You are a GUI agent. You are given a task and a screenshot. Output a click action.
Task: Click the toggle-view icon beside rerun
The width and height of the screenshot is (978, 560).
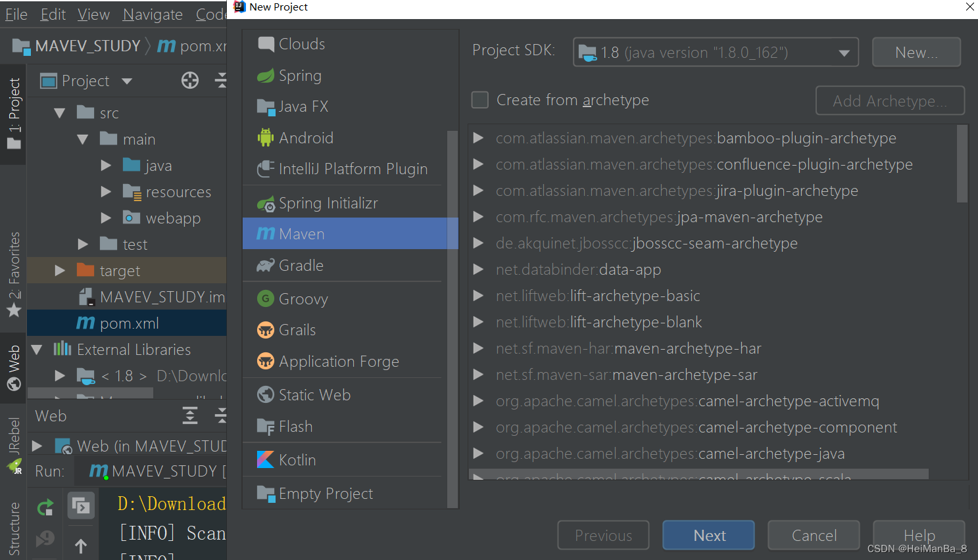click(x=81, y=506)
